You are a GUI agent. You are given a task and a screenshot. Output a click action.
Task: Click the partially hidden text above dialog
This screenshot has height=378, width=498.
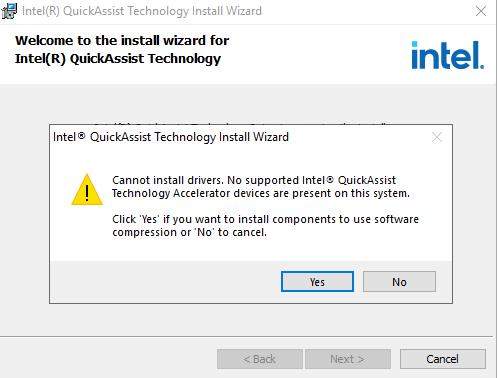[x=240, y=123]
